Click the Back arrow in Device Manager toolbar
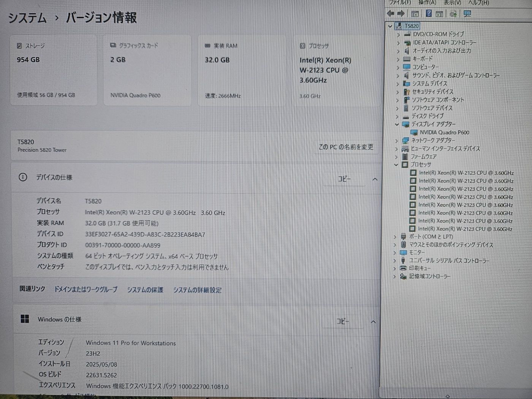532x399 pixels. pyautogui.click(x=390, y=14)
